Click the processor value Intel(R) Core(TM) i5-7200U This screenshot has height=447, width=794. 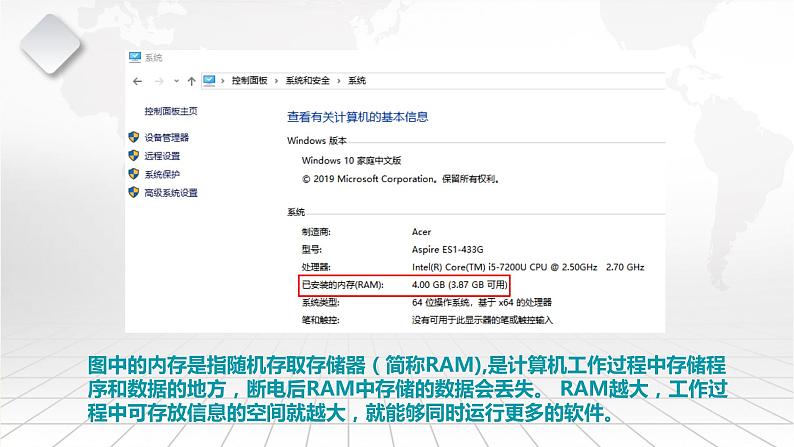point(528,267)
